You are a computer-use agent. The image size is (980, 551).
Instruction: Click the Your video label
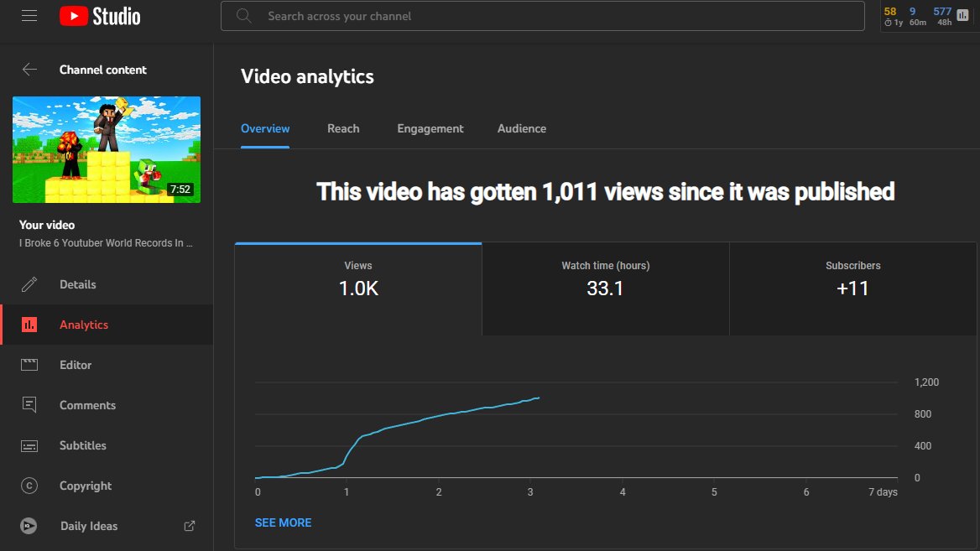[x=47, y=225]
